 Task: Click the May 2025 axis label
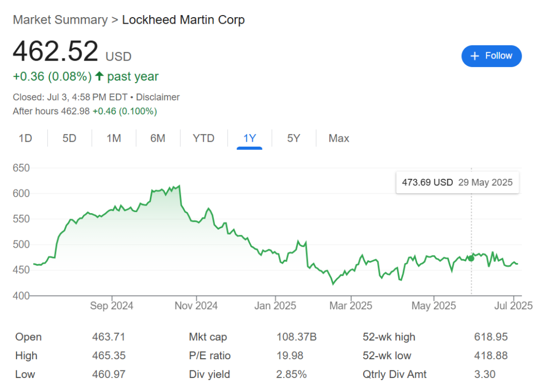coord(433,306)
